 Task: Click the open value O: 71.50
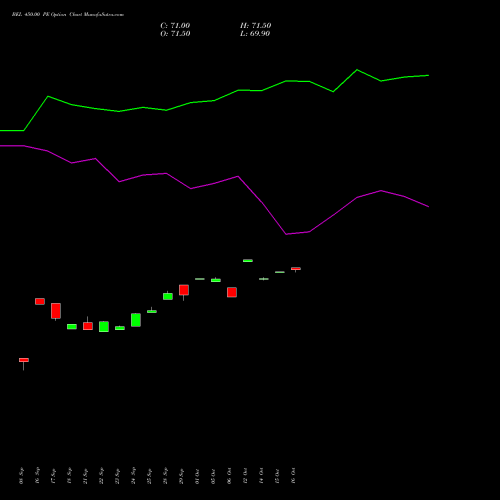175,34
